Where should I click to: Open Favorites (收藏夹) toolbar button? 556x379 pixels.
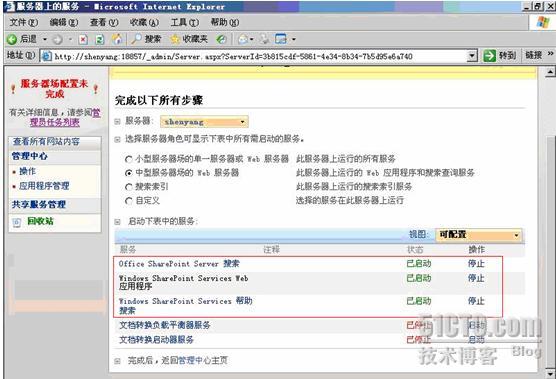(189, 39)
